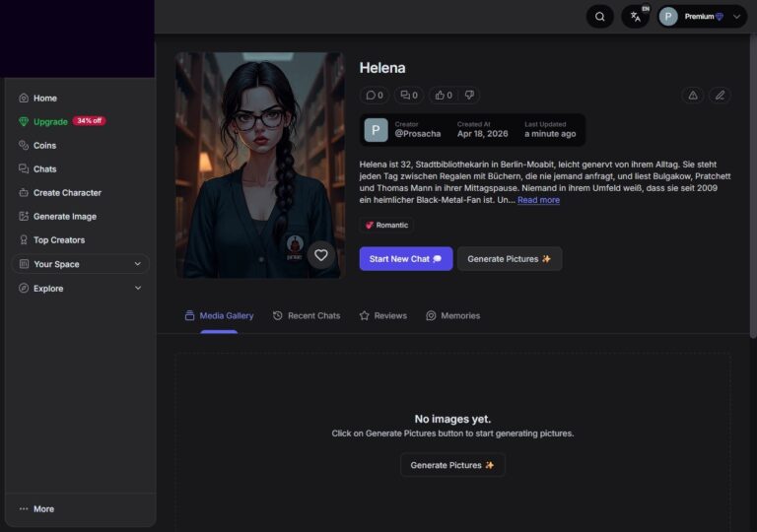The width and height of the screenshot is (757, 532).
Task: Open Top Creators in sidebar
Action: tap(59, 240)
